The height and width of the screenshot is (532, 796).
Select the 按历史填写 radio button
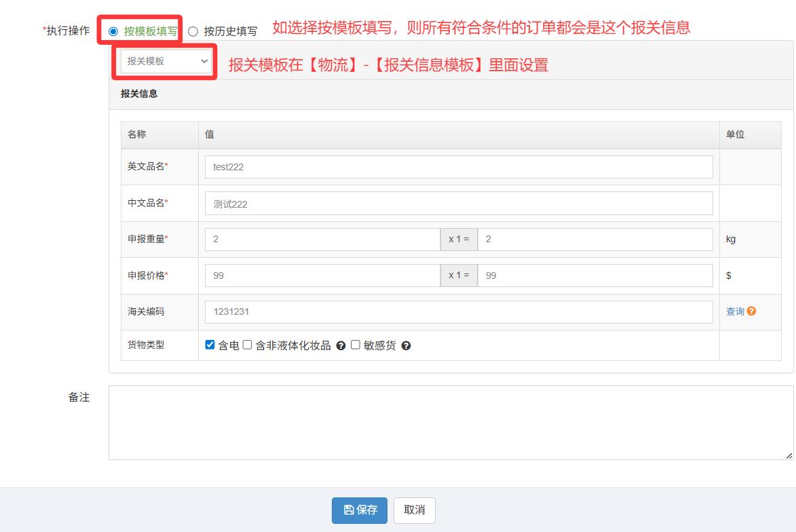click(193, 31)
